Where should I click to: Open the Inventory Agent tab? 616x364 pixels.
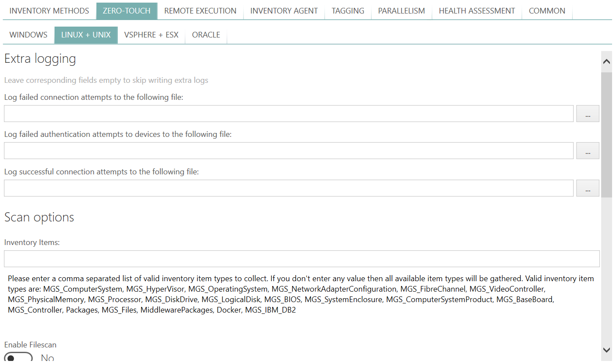pos(284,11)
